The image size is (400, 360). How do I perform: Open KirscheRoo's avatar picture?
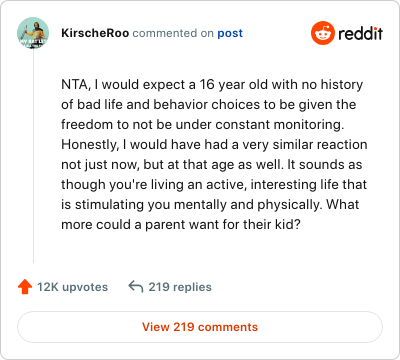tap(33, 33)
